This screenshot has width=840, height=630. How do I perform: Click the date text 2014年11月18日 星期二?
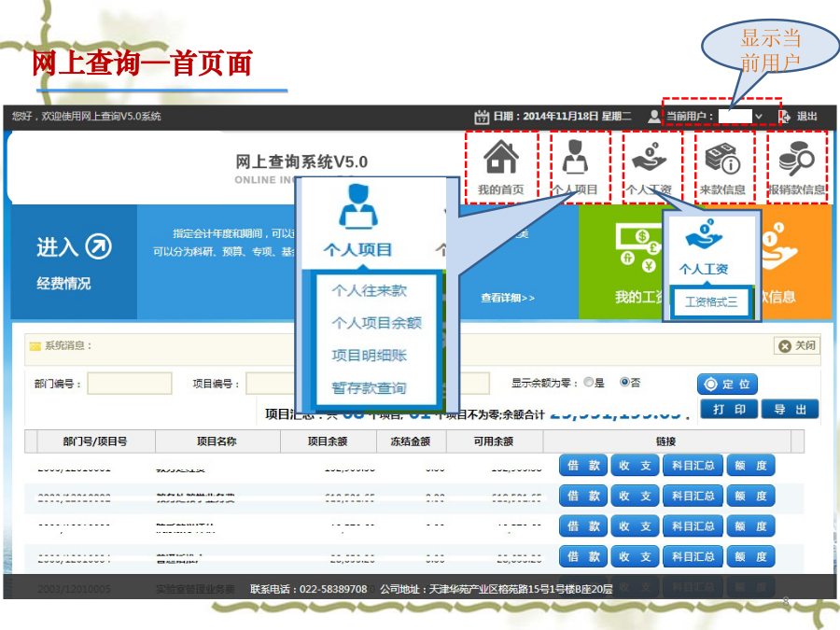tap(578, 117)
